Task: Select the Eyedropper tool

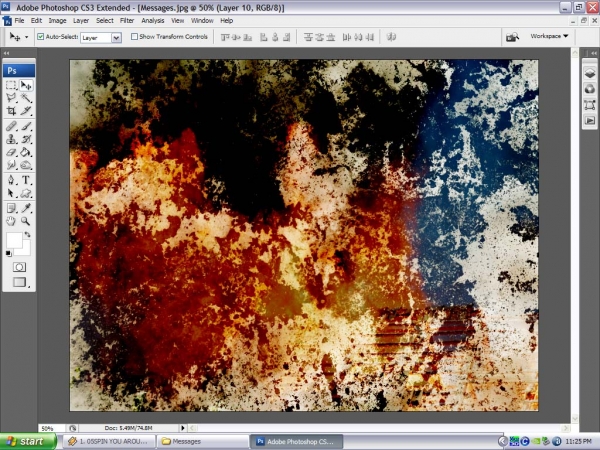Action: pos(26,208)
